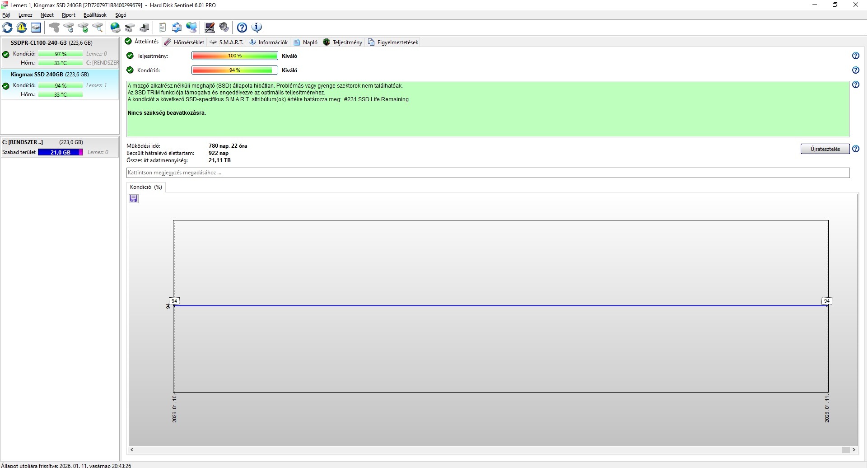868x468 pixels.
Task: Switch to the Figyelmeztetések tab
Action: point(393,42)
